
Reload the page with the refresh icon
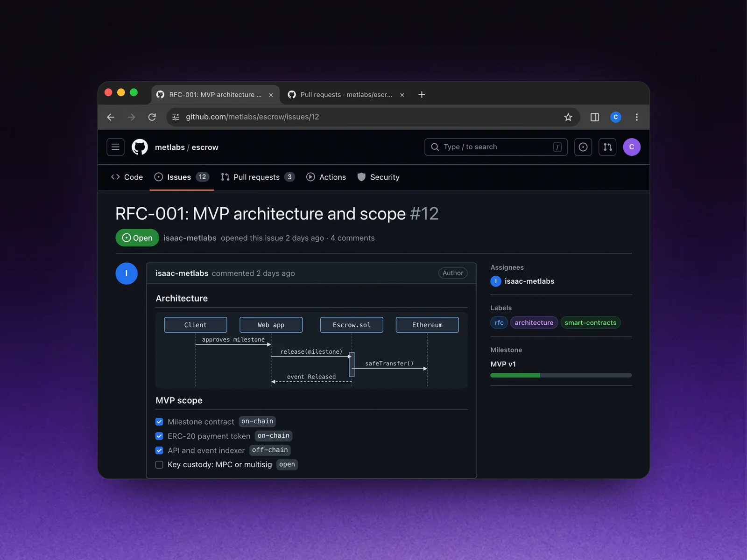click(x=152, y=117)
